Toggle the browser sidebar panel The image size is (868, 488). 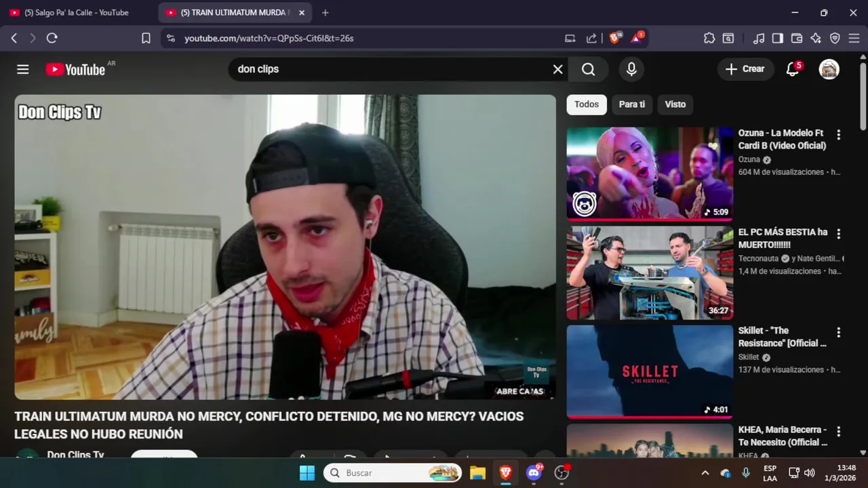coord(778,38)
